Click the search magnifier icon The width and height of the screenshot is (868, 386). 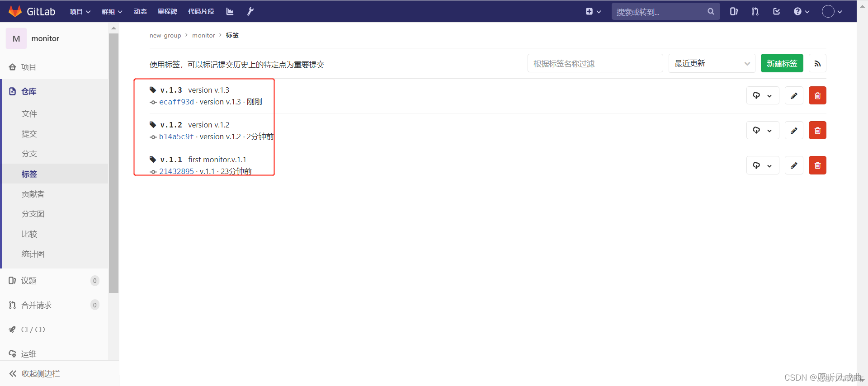[x=711, y=11]
